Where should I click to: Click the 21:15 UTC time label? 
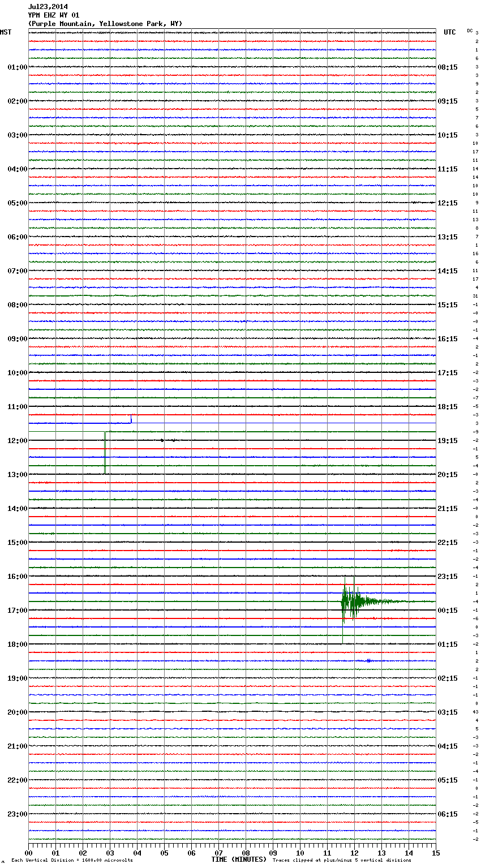448,509
